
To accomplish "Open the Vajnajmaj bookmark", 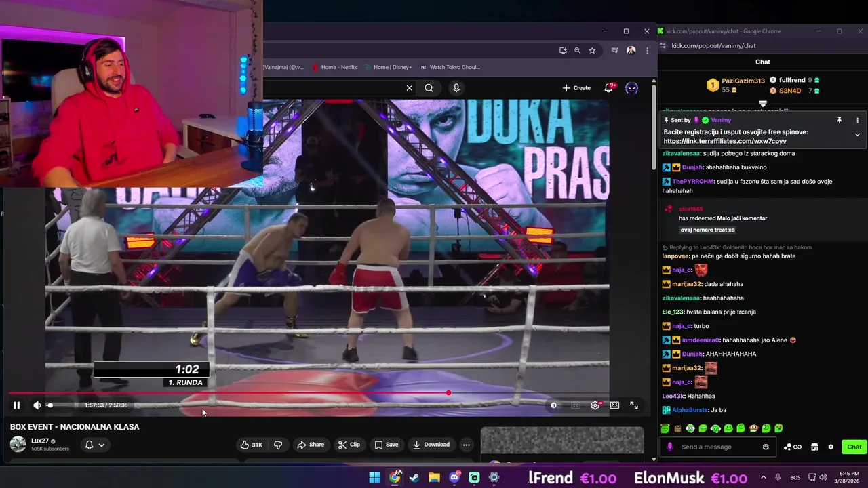I will (x=283, y=67).
